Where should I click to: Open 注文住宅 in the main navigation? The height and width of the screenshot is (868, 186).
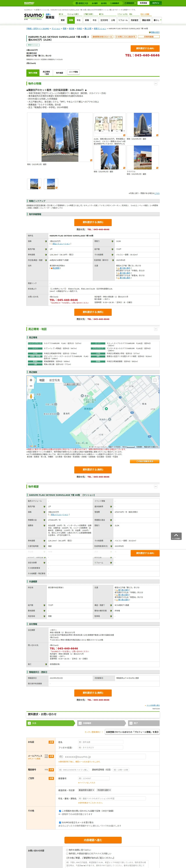104,20
